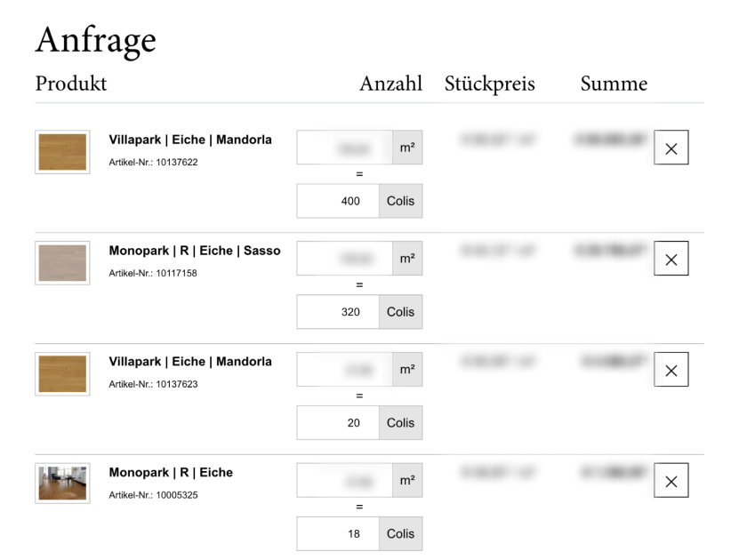739x560 pixels.
Task: Delete Villapark item 10137623 using X button
Action: point(671,370)
